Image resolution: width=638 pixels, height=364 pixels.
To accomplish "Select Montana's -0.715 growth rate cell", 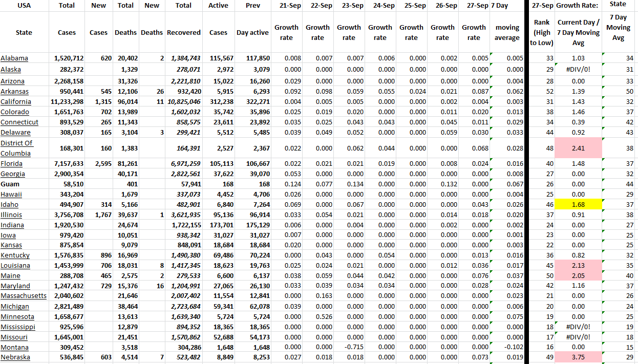I will click(x=349, y=347).
